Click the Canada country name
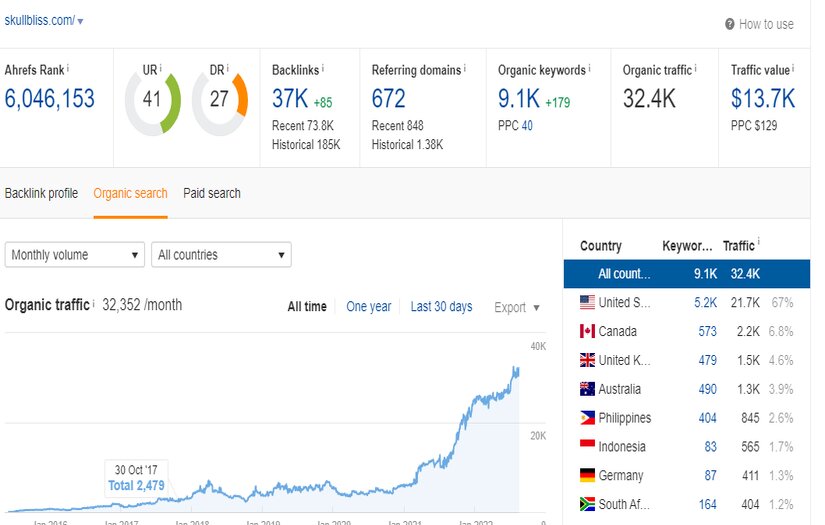Viewport: 825px width, 525px height. tap(618, 331)
